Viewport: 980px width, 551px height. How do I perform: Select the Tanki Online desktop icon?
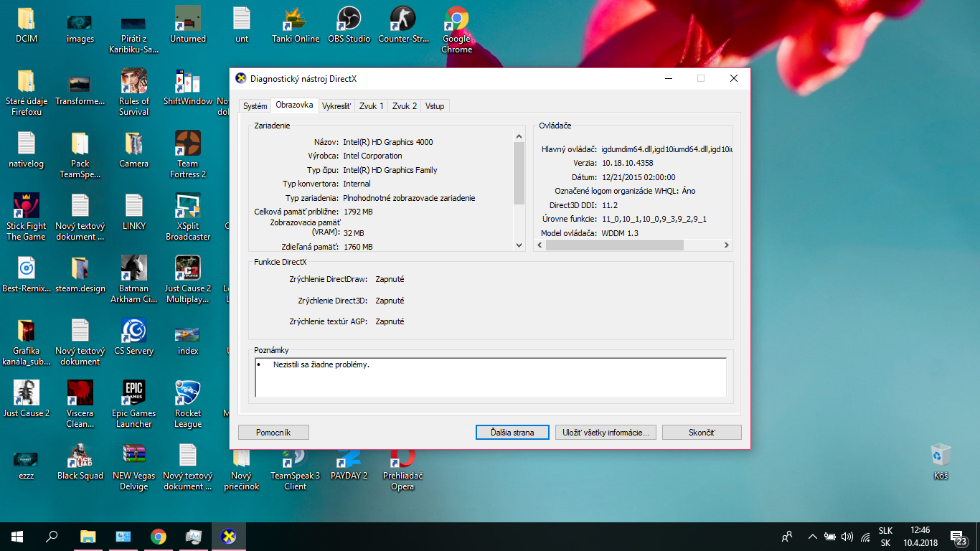296,26
